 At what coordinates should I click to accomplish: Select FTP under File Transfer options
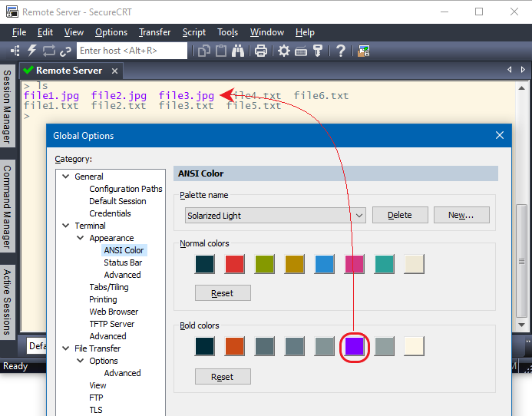tap(96, 398)
